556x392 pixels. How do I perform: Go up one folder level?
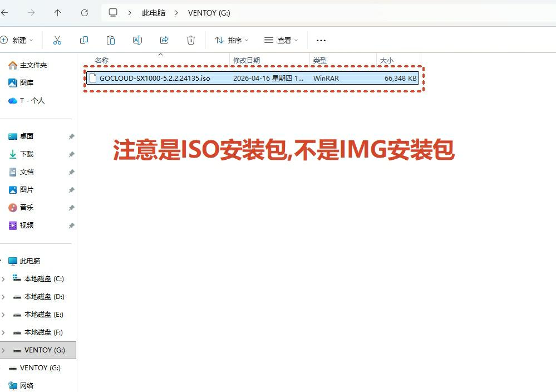(x=57, y=12)
